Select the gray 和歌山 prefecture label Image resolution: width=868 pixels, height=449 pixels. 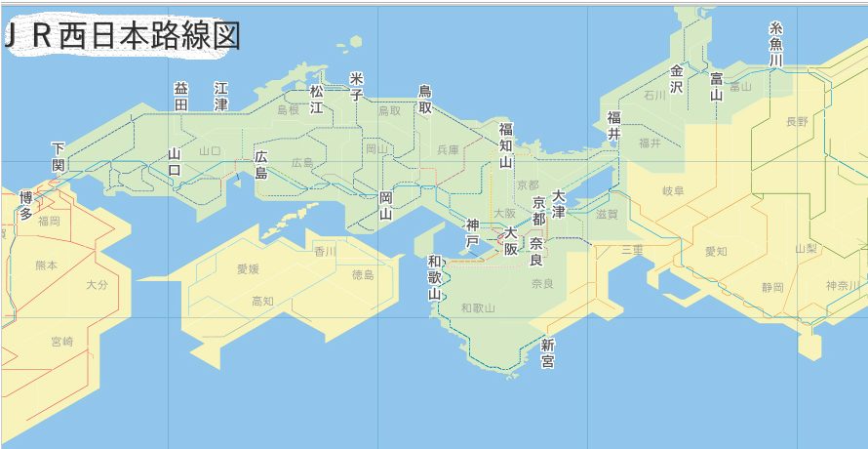pos(478,308)
